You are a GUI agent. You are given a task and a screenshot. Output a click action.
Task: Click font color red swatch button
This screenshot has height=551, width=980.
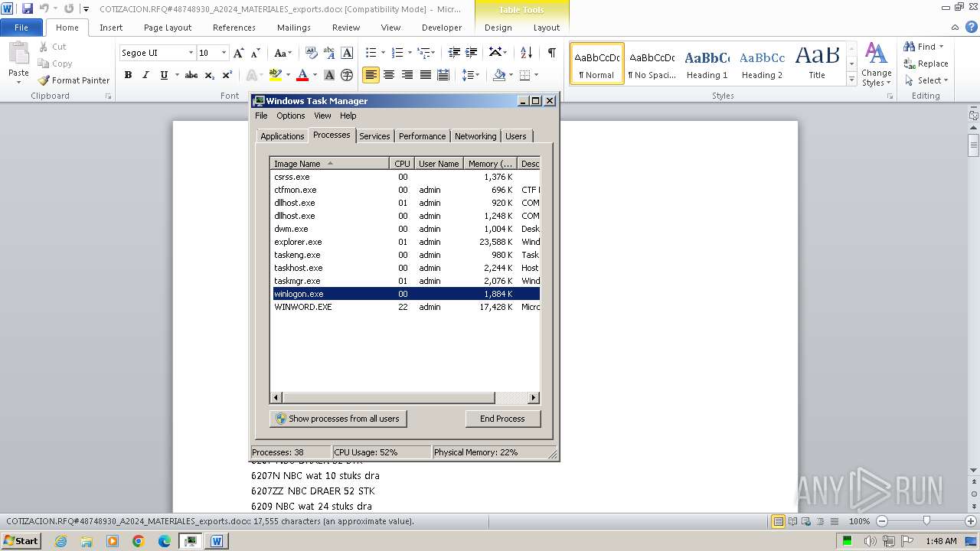pos(302,75)
